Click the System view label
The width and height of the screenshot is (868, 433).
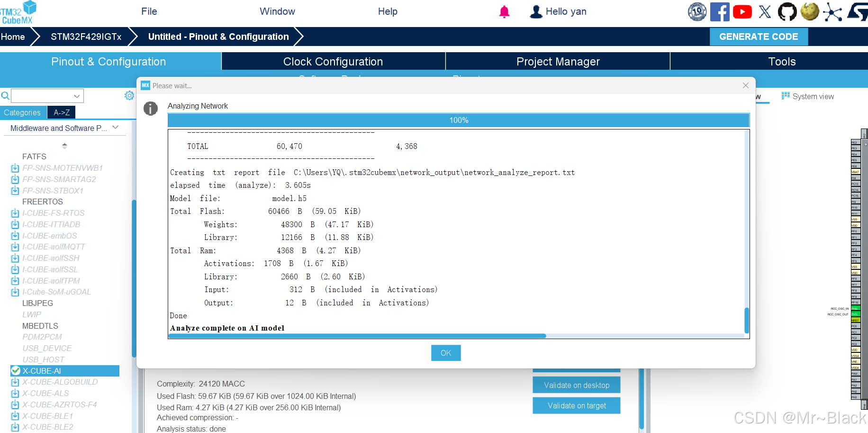pos(813,96)
